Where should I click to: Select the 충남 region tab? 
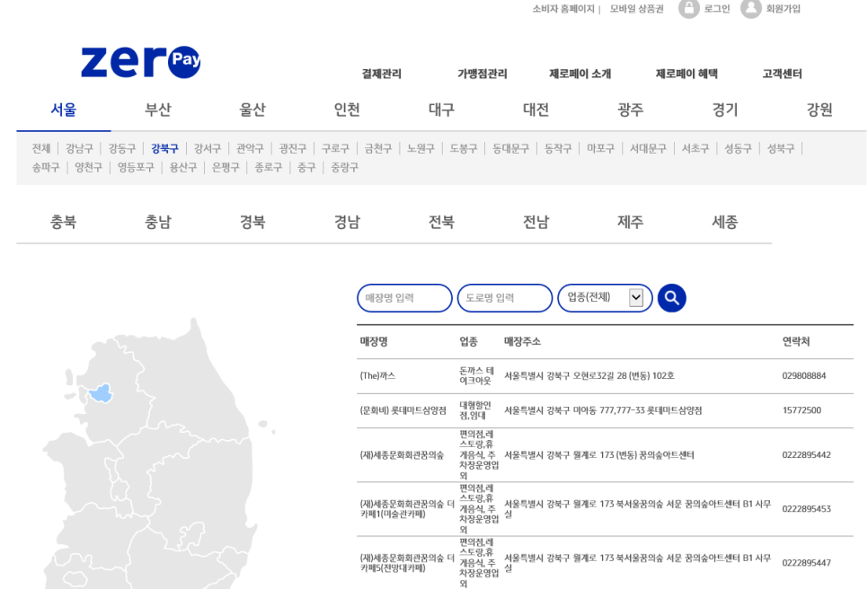pyautogui.click(x=158, y=223)
